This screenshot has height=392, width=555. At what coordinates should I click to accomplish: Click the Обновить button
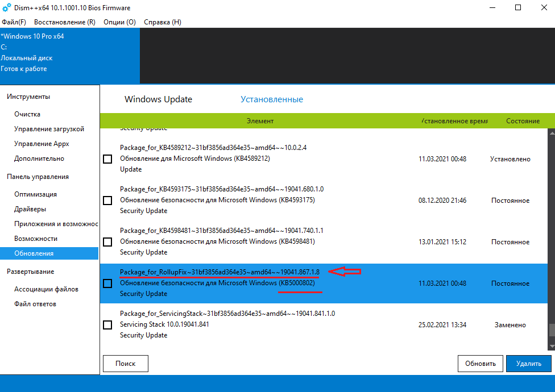click(x=480, y=364)
